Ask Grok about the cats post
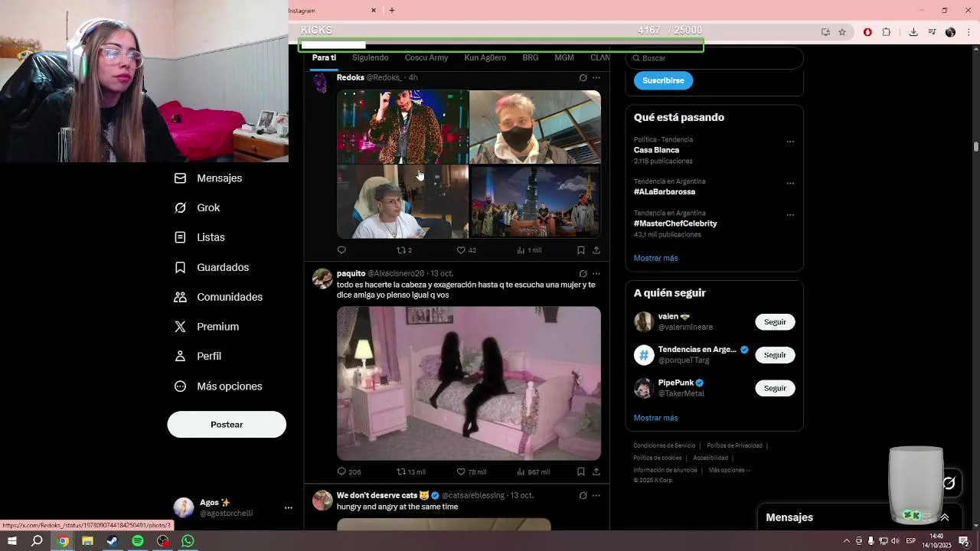The width and height of the screenshot is (980, 551). [x=583, y=495]
